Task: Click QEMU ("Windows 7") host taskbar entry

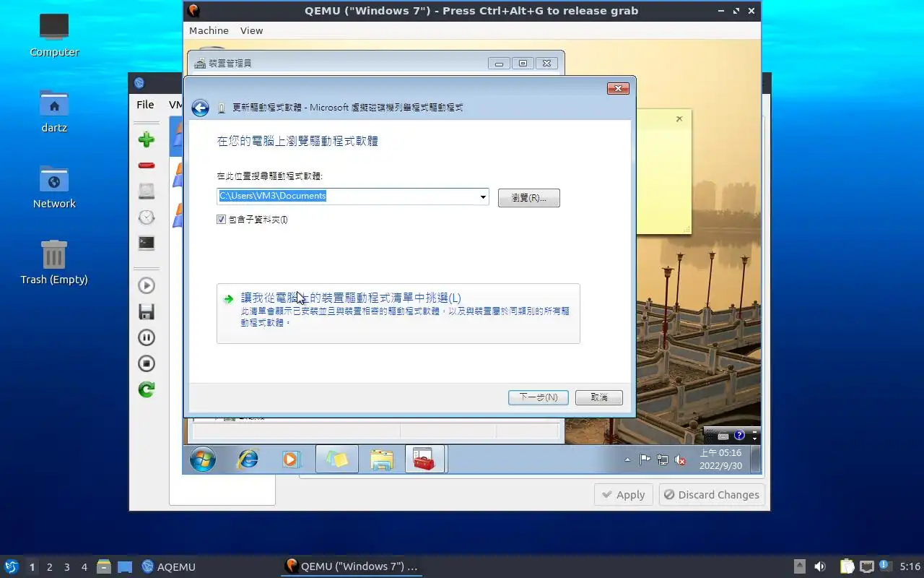Action: pyautogui.click(x=352, y=566)
